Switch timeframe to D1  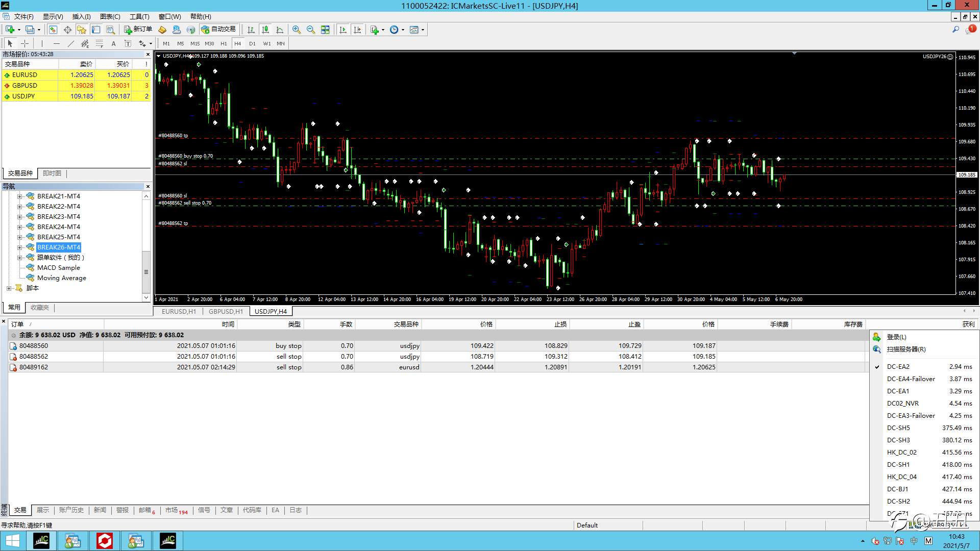click(x=252, y=43)
